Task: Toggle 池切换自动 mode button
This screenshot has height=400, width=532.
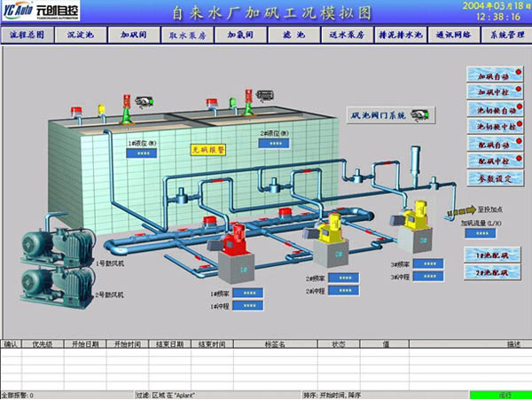Action: click(492, 109)
